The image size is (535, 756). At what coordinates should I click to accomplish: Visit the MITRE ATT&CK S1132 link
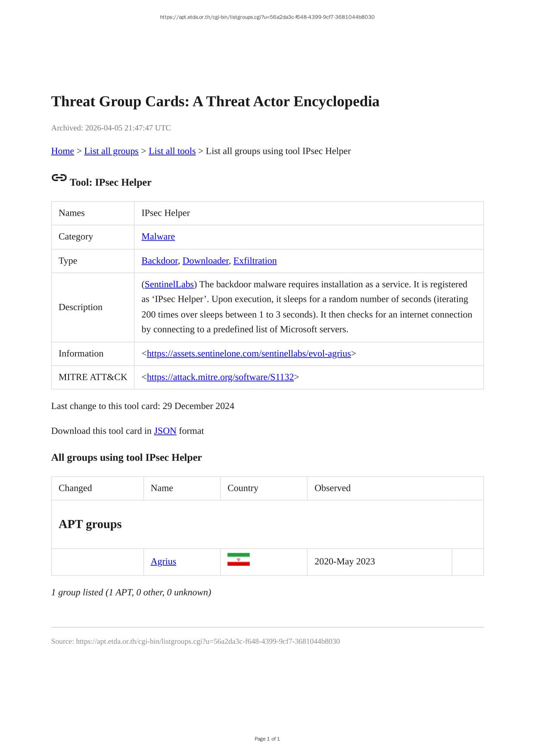220,378
